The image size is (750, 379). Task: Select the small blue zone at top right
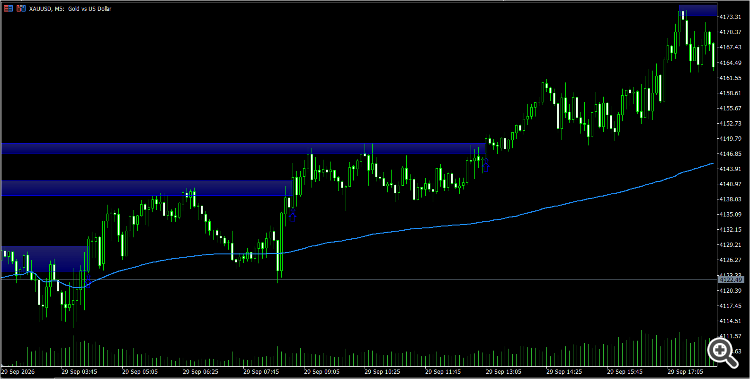[698, 11]
